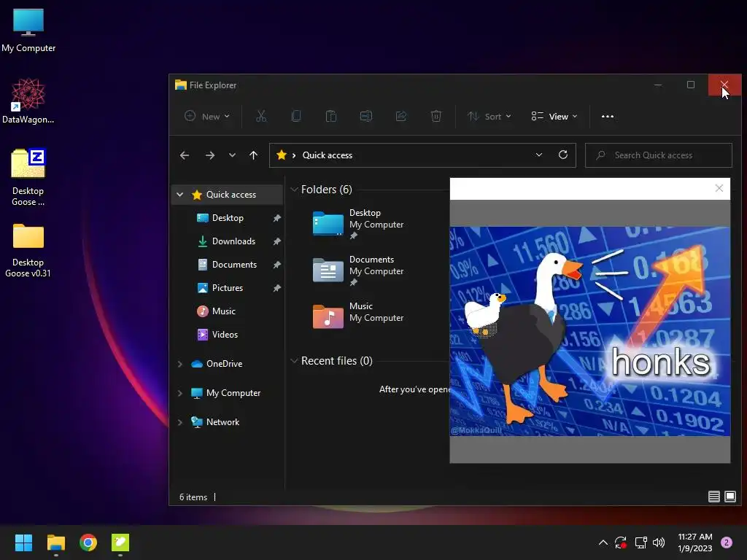
Task: Open the taskbar clock and date
Action: (x=695, y=542)
